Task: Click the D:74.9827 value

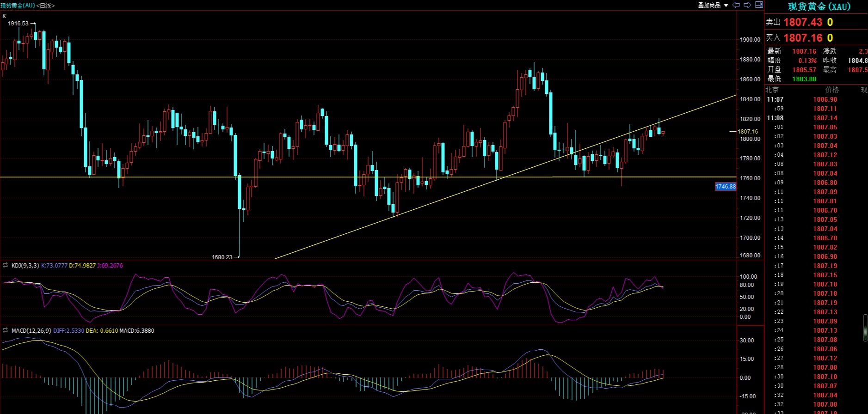Action: (x=82, y=266)
